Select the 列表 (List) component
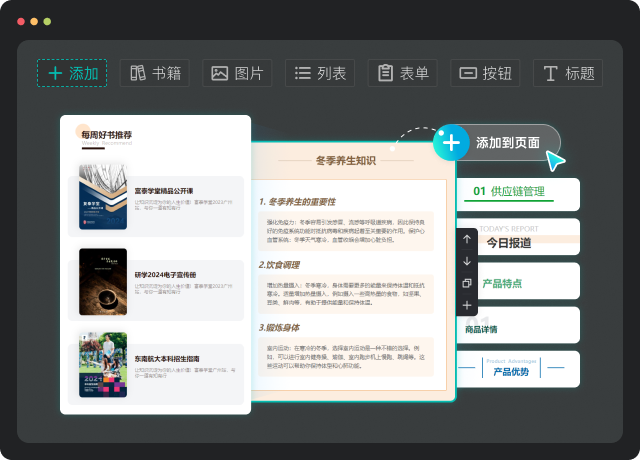Image resolution: width=640 pixels, height=460 pixels. [x=319, y=73]
